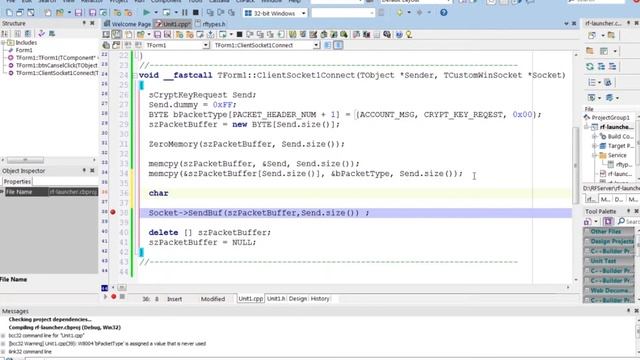Open run button dropdown arrow on main toolbar
Viewport: 640px width, 360px height.
pyautogui.click(x=156, y=13)
